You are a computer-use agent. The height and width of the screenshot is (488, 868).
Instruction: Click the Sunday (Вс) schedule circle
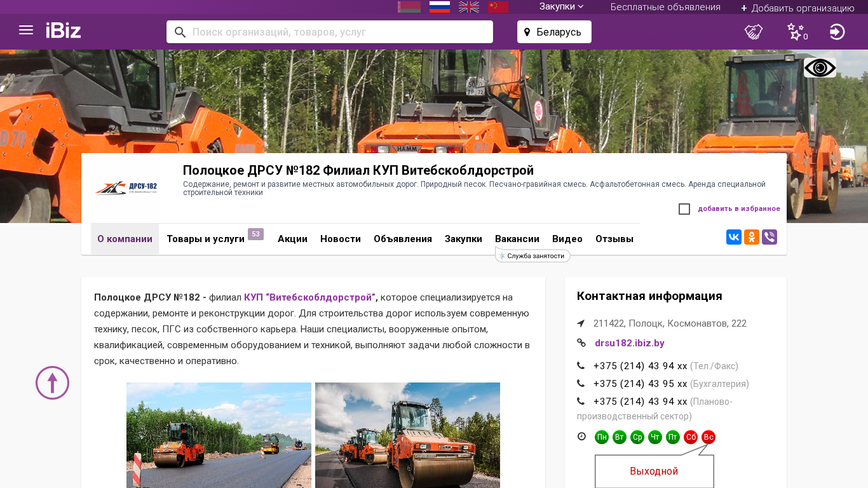[x=709, y=437]
